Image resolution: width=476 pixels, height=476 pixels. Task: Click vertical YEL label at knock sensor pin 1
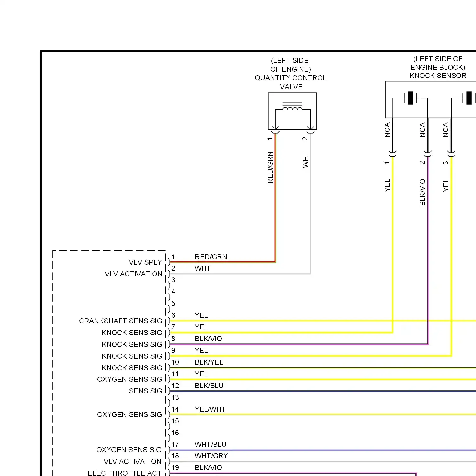[387, 185]
